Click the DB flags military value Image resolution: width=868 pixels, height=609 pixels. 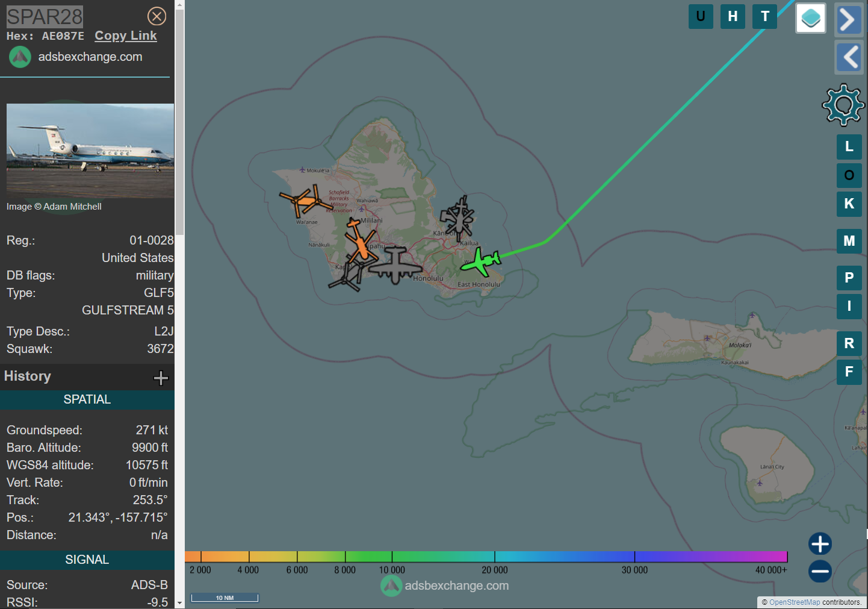tap(155, 275)
